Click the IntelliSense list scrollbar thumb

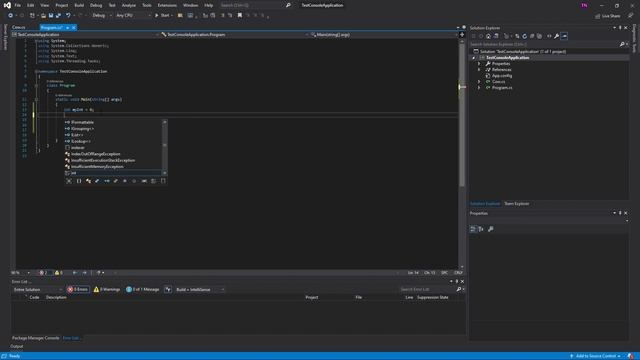pyautogui.click(x=164, y=144)
